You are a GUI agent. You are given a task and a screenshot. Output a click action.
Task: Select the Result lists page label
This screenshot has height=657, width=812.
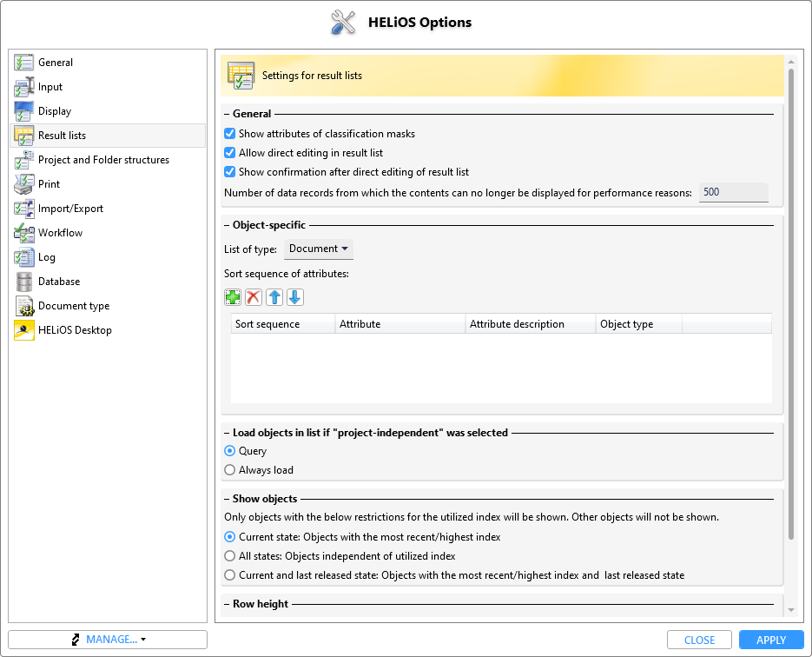click(63, 136)
